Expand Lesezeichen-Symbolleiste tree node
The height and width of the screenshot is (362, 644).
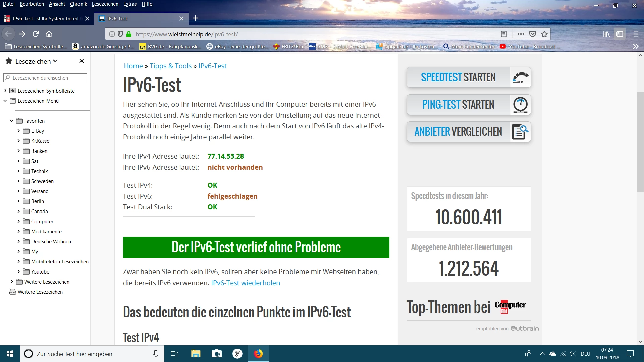pyautogui.click(x=5, y=91)
